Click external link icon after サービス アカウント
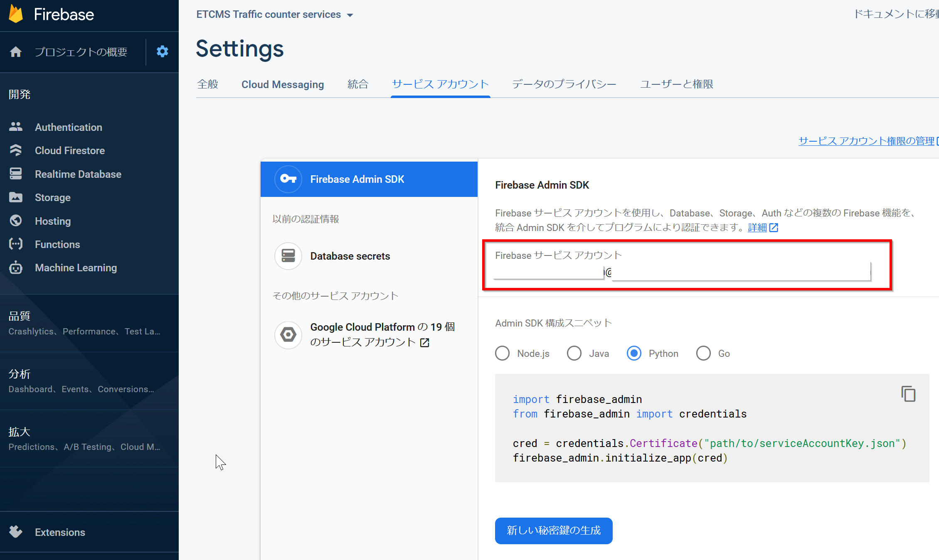This screenshot has height=560, width=939. pos(424,342)
